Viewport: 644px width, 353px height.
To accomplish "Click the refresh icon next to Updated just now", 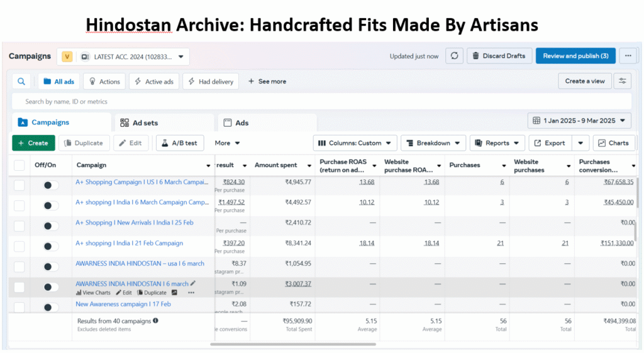I will 454,56.
